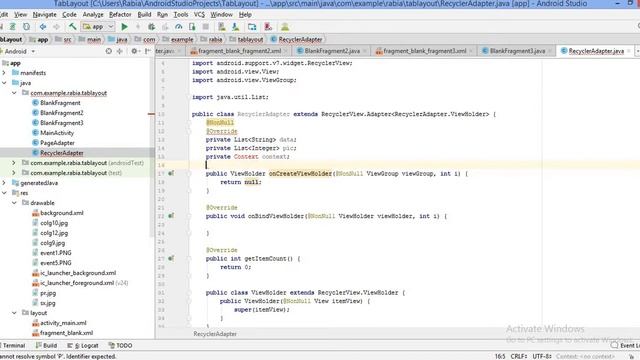Viewport: 640px width, 360px height.
Task: Close the fragment_blank_fragment3.xml tab
Action: [x=471, y=51]
